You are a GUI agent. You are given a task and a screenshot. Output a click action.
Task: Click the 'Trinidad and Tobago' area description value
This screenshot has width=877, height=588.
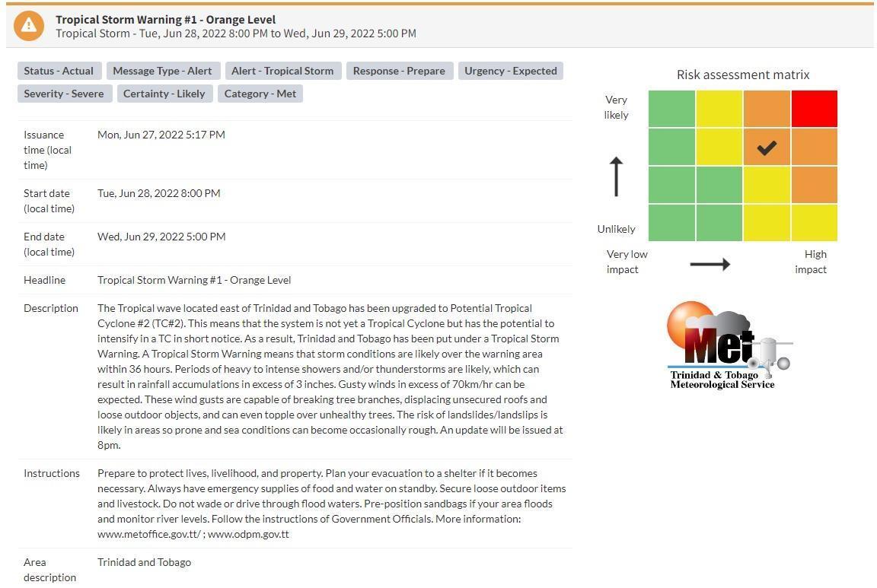(145, 562)
